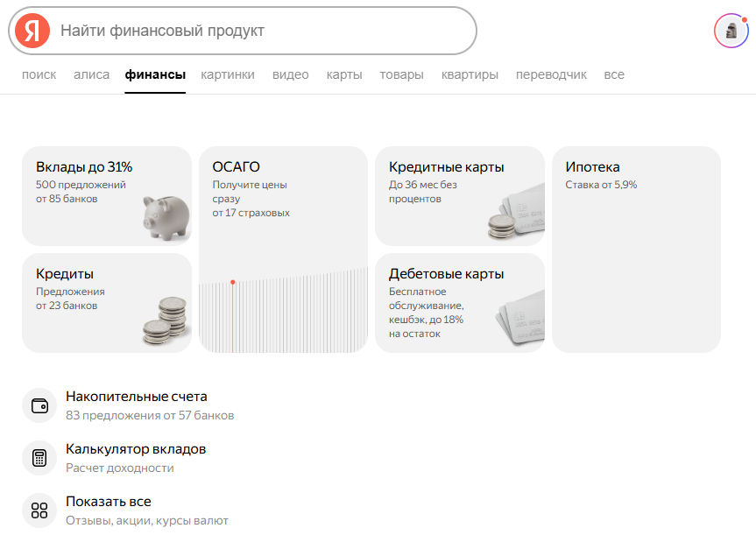Click the wallet icon for savings accounts
The height and width of the screenshot is (542, 756).
click(39, 405)
